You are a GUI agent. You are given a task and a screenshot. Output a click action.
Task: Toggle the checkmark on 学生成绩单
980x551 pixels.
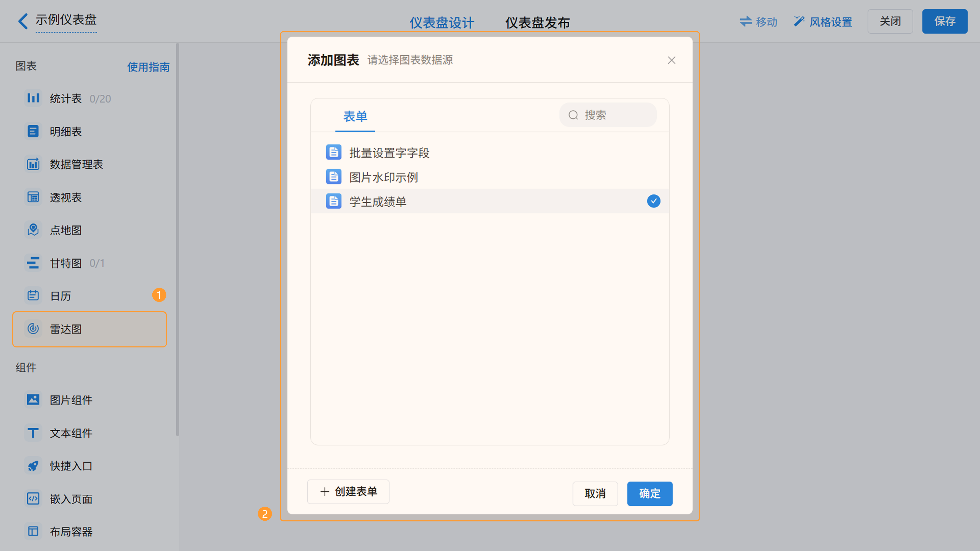[654, 201]
